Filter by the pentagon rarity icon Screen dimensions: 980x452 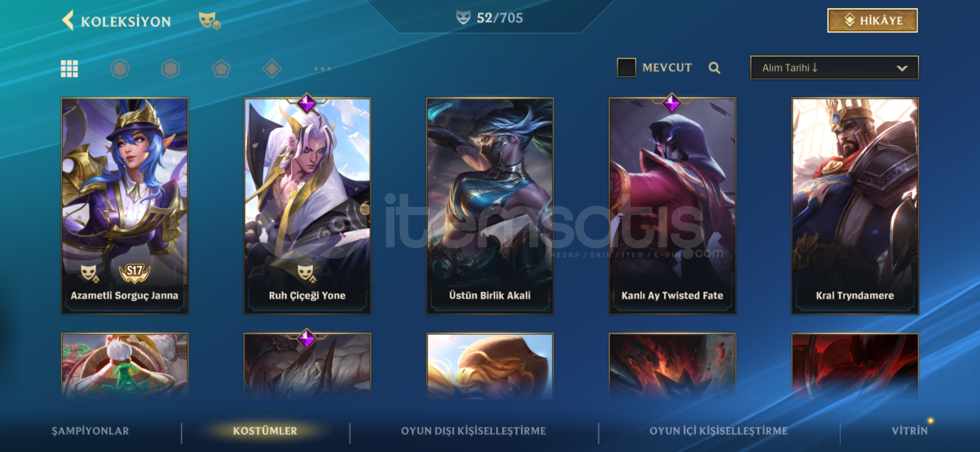pyautogui.click(x=221, y=68)
